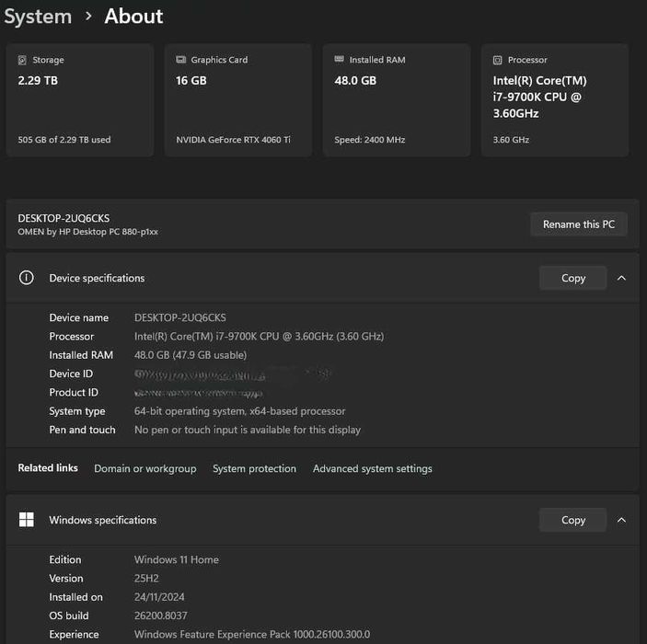Click the Edition value Windows 11 Home

(x=177, y=560)
